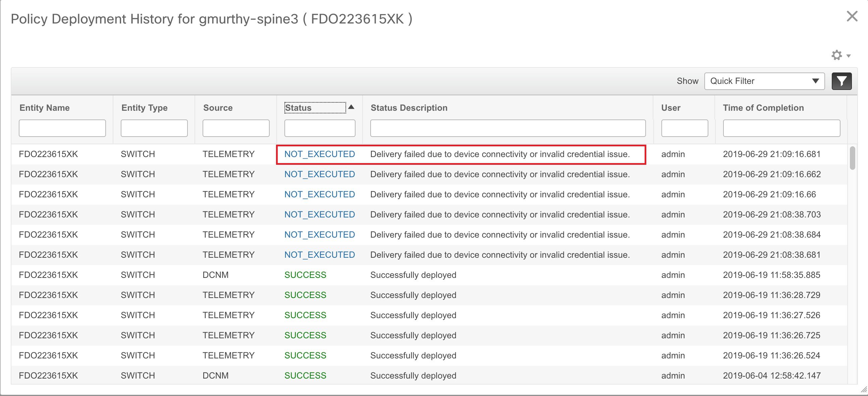This screenshot has width=868, height=396.
Task: Sort by Time of Completion header
Action: click(763, 108)
